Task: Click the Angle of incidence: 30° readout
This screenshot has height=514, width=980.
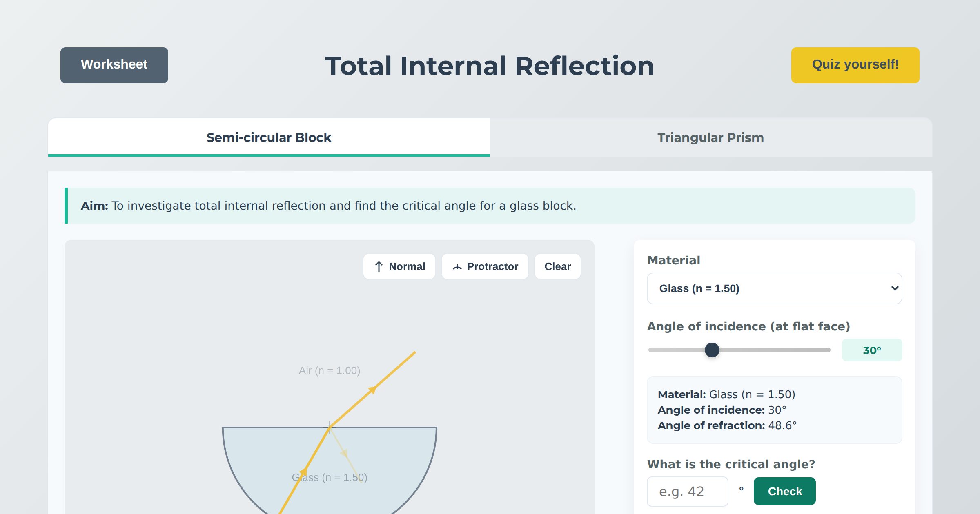Action: tap(722, 410)
